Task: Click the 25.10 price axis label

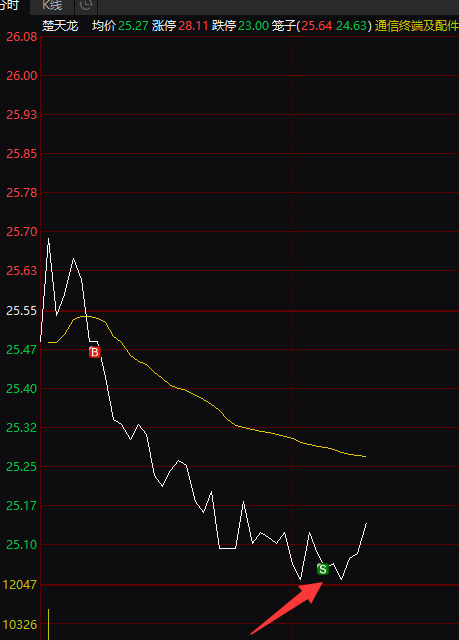Action: (22, 544)
